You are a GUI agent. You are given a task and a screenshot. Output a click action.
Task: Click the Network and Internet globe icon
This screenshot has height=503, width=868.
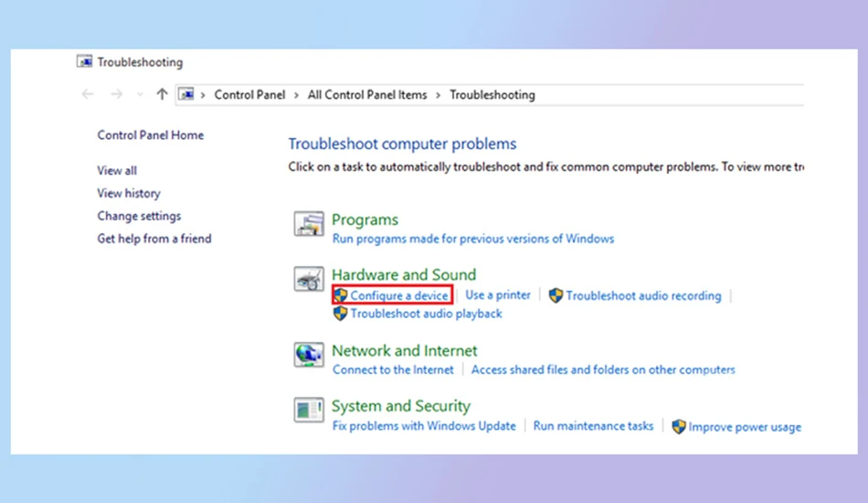(308, 355)
